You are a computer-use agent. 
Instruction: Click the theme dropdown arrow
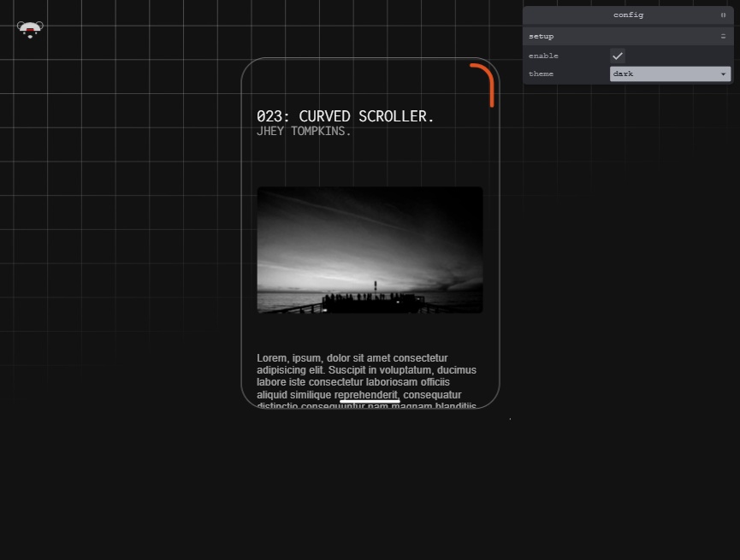723,74
